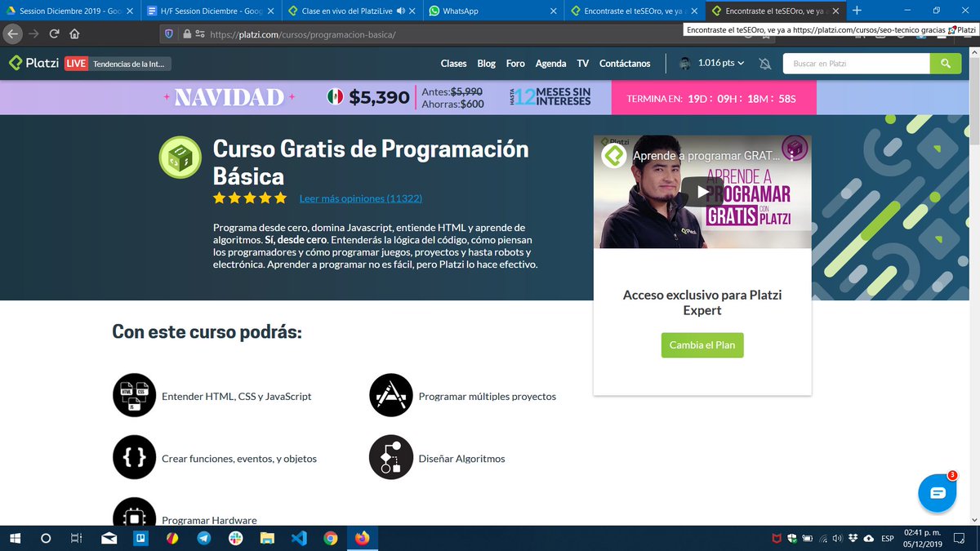This screenshot has height=551, width=980.
Task: Open the volume speaker tray icon
Action: point(838,538)
